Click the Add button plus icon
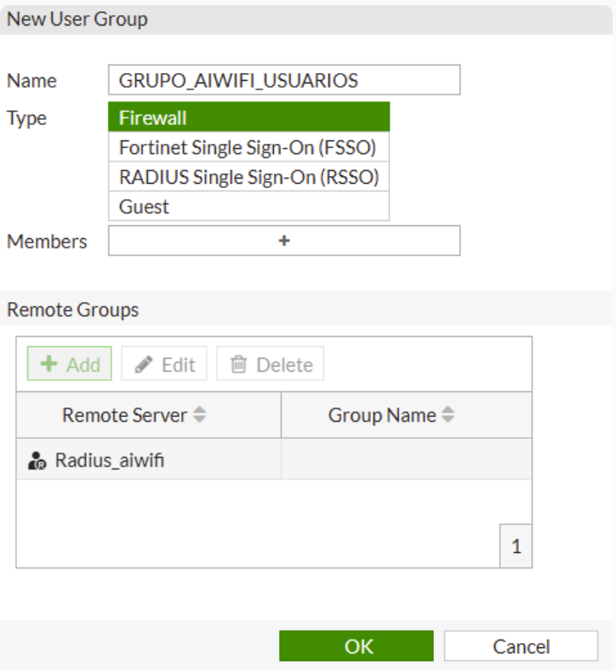This screenshot has height=672, width=616. [x=49, y=364]
